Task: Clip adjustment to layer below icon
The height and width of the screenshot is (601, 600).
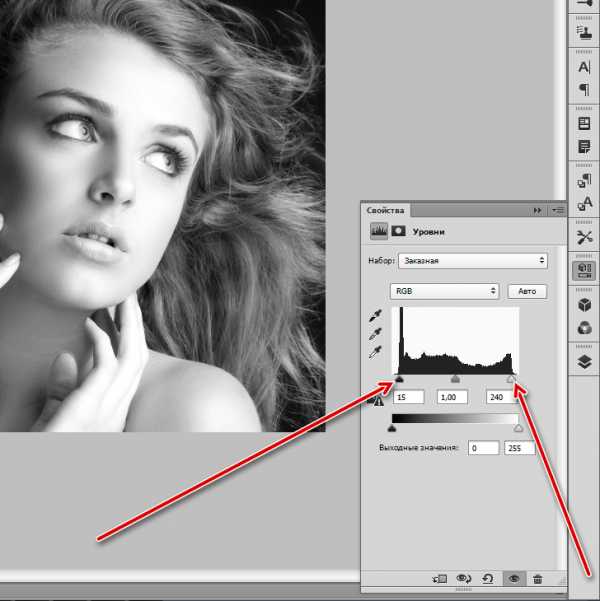Action: (x=440, y=578)
